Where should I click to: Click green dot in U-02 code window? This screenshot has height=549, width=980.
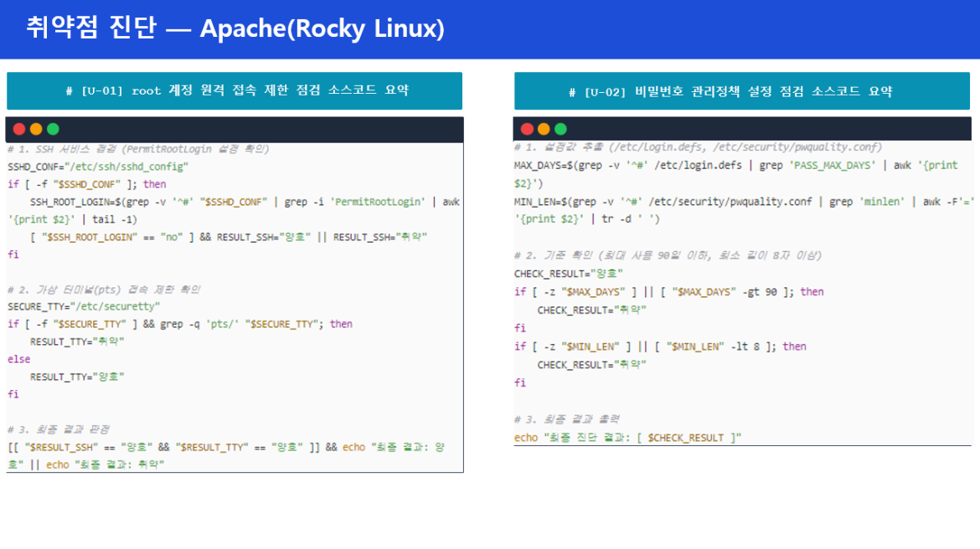pos(560,129)
